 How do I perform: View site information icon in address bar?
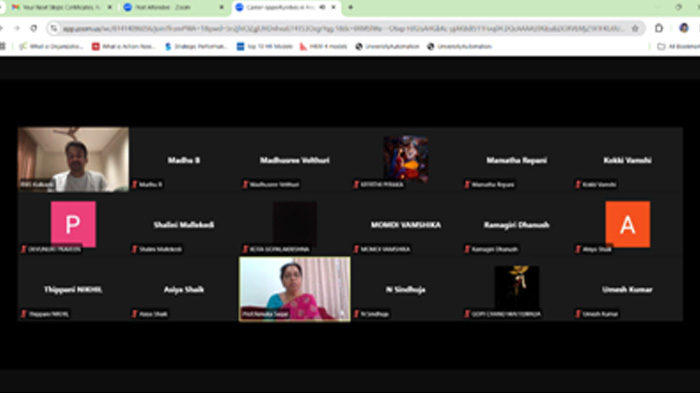[54, 29]
